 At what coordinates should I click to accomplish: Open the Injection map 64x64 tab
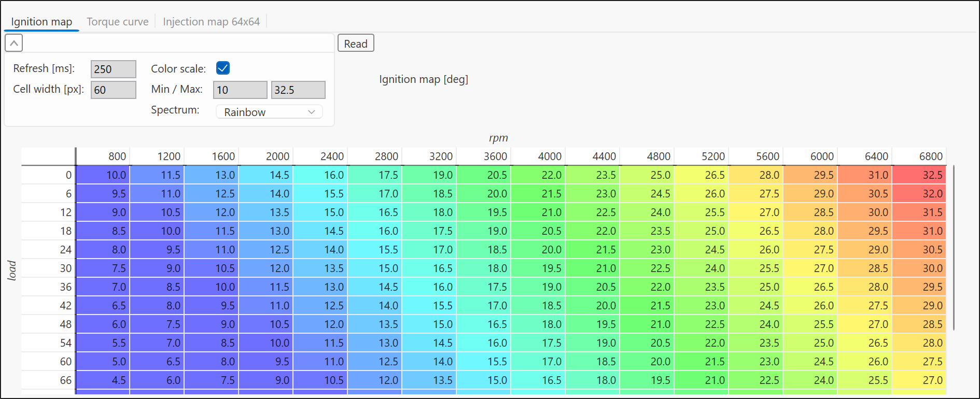tap(211, 22)
